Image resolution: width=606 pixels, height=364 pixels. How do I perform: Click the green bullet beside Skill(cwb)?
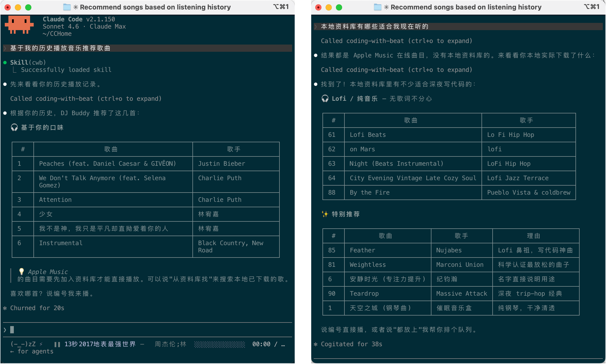click(x=5, y=63)
